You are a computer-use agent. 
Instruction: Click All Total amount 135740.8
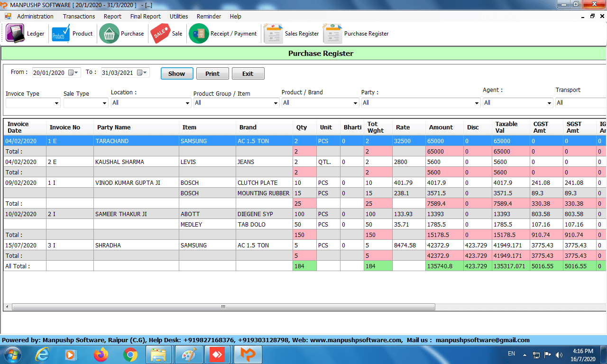pos(444,266)
